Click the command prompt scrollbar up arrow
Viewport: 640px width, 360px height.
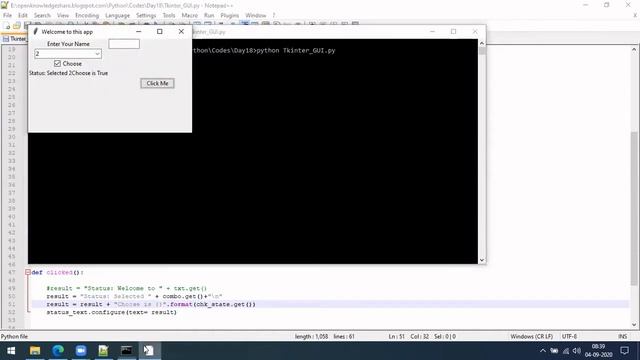482,43
